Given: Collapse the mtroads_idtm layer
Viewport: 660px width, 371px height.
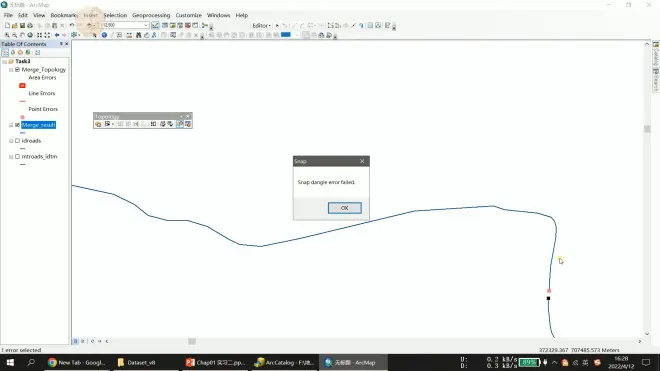Looking at the screenshot, I should click(x=11, y=157).
